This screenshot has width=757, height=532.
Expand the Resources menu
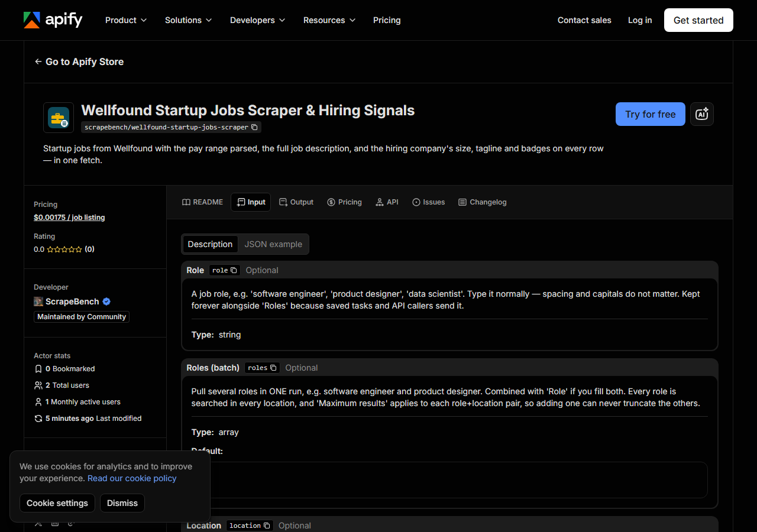pyautogui.click(x=329, y=20)
